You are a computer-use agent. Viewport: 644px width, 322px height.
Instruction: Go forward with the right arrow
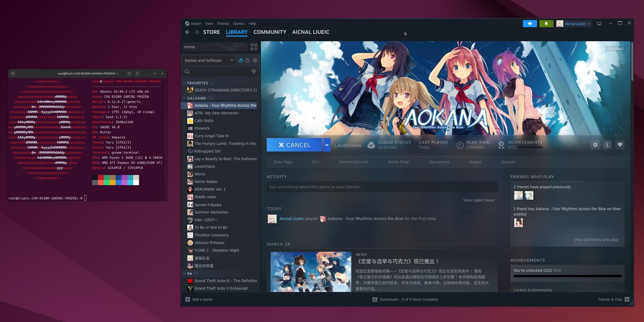click(197, 32)
